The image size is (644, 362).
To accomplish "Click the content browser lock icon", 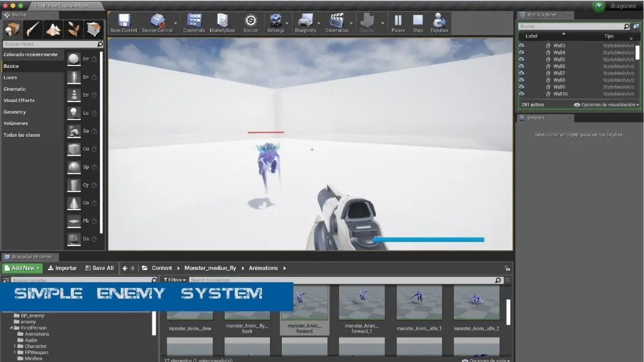I will (507, 268).
